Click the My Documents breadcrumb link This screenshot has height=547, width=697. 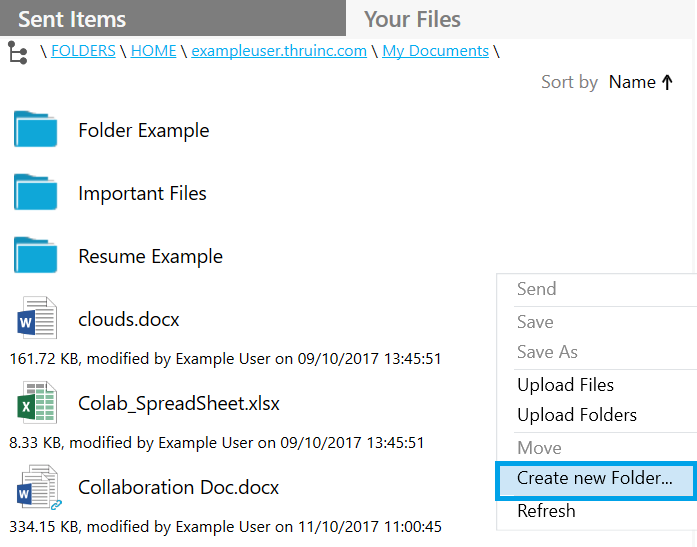[435, 51]
